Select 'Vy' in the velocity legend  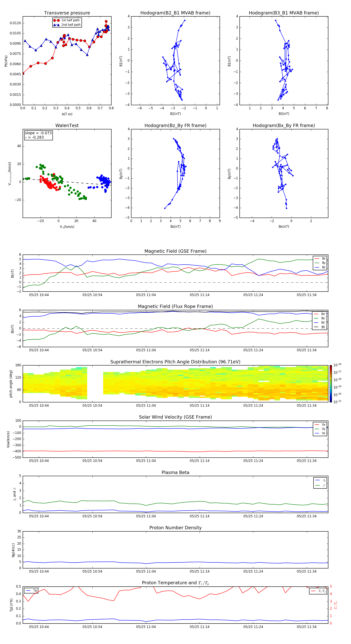[320, 429]
